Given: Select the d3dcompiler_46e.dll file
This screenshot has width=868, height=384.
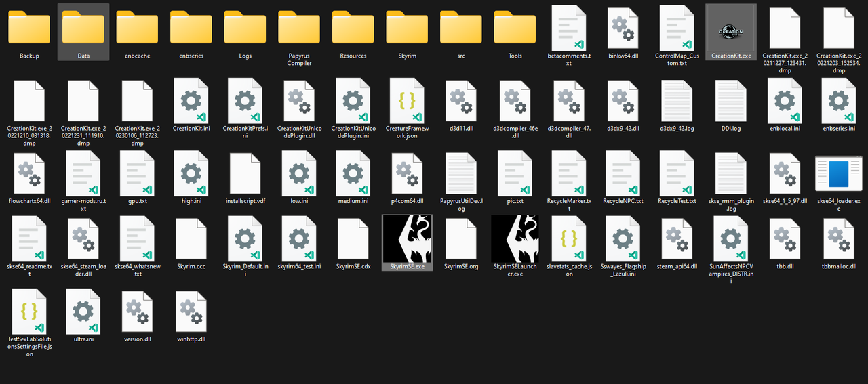Looking at the screenshot, I should (x=515, y=100).
